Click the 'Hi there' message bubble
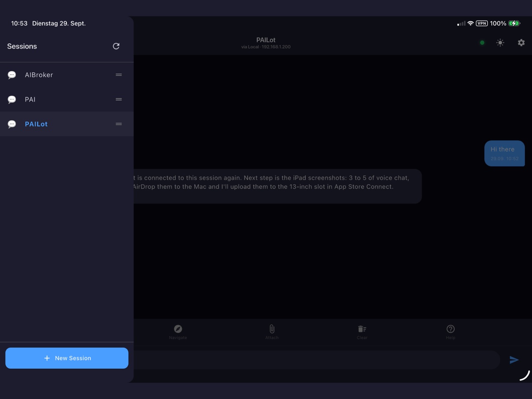 504,153
